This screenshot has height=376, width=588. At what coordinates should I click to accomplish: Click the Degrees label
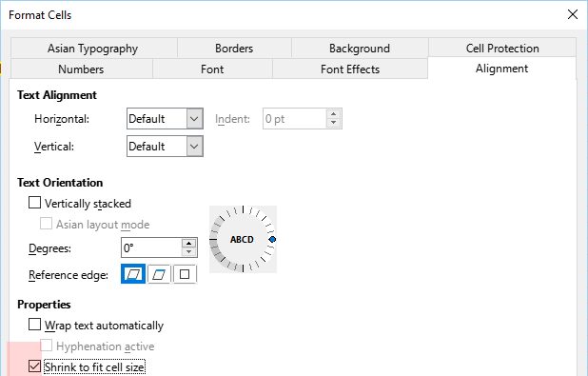coord(49,248)
